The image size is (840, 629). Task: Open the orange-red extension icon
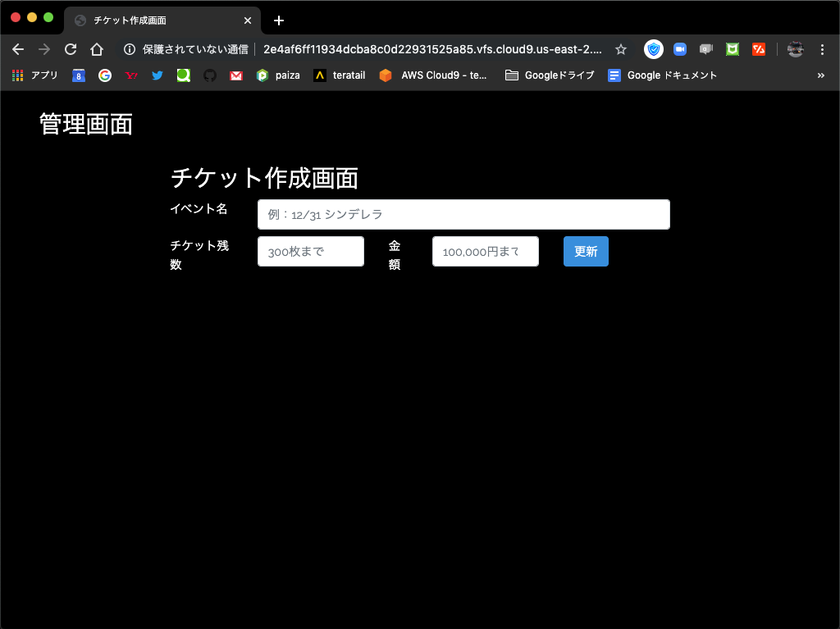(759, 49)
